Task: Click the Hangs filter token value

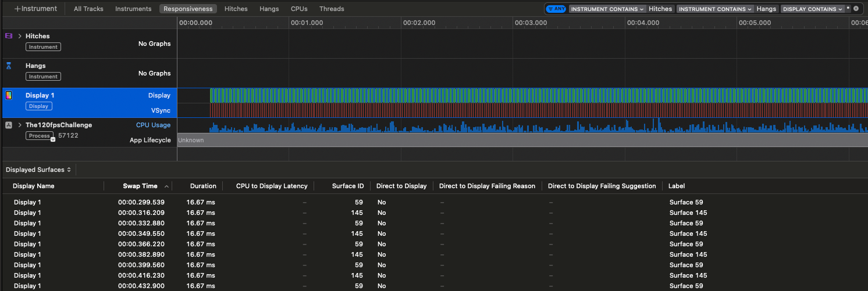Action: pos(766,9)
